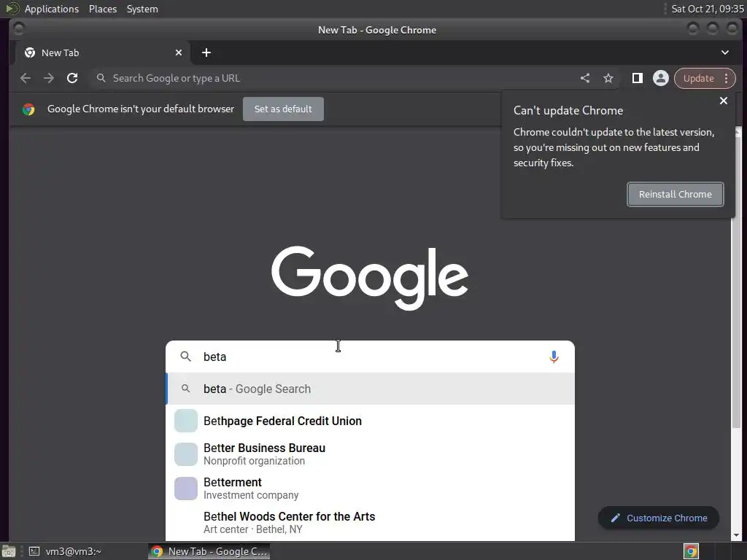Select Bethpage Federal Credit Union suggestion
The image size is (747, 560).
click(x=370, y=421)
